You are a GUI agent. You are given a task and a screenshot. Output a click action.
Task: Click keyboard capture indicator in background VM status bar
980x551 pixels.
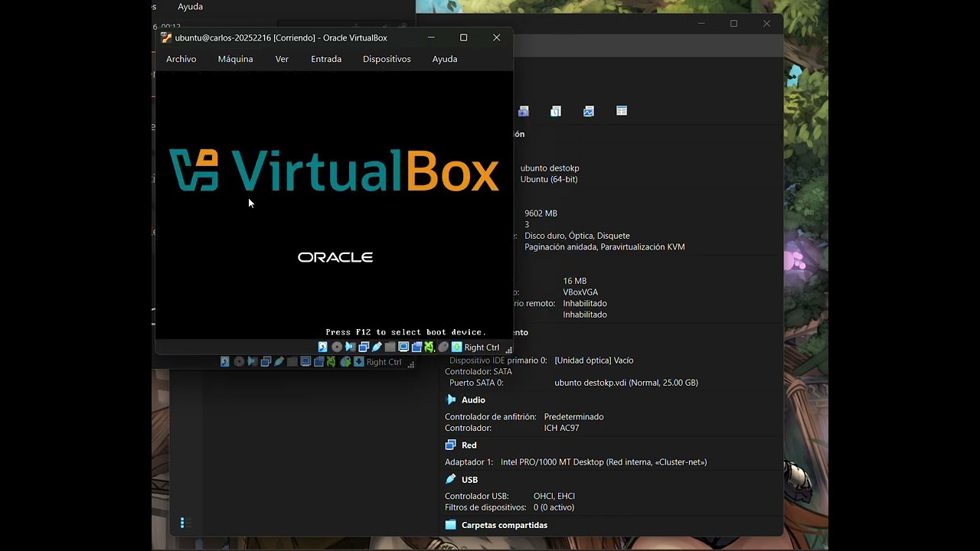[x=358, y=362]
